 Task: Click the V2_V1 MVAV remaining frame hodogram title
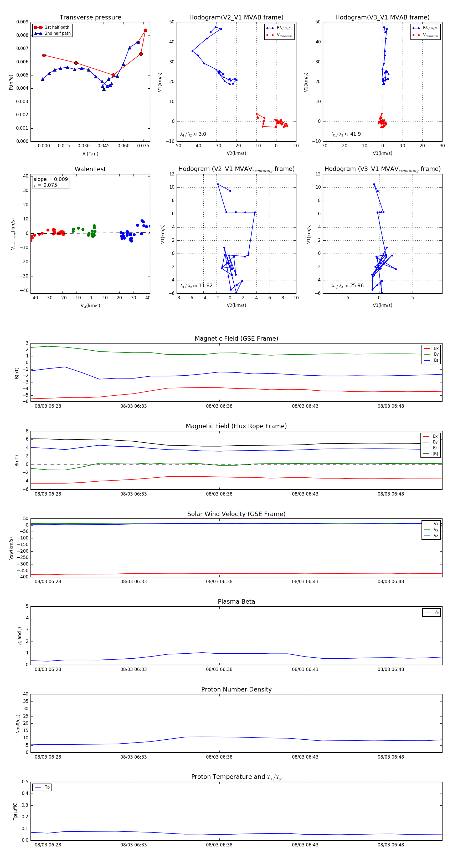(236, 169)
